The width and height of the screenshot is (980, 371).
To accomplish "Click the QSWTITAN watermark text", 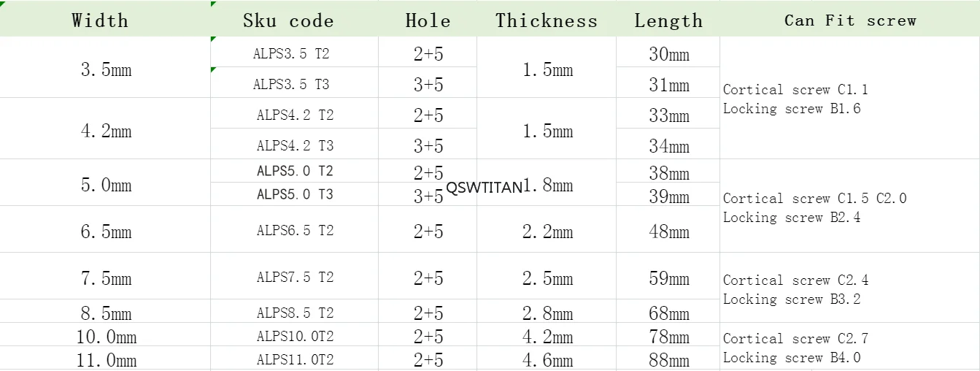I will (484, 188).
